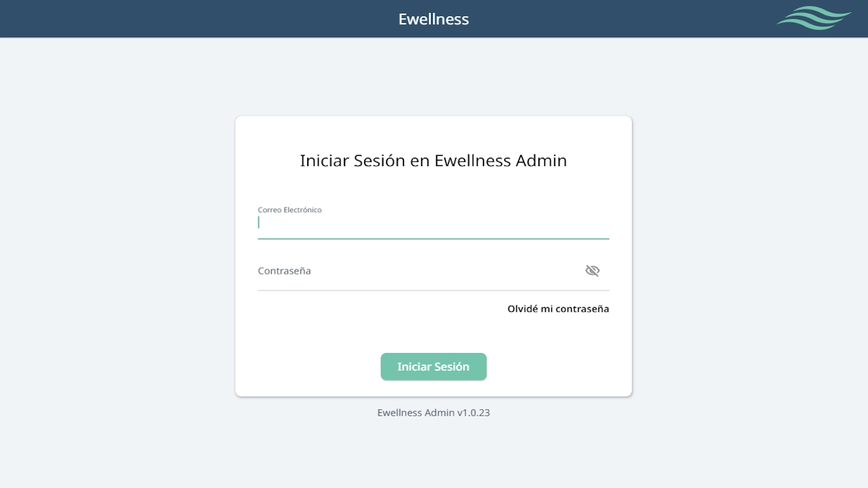Click the word "Sesión" on the green button
This screenshot has height=488, width=868.
click(x=451, y=367)
